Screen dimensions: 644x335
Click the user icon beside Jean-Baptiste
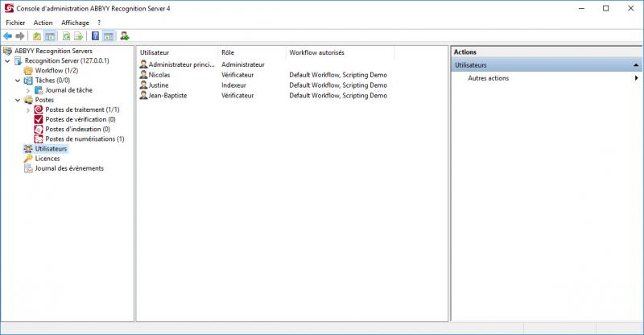[x=143, y=95]
